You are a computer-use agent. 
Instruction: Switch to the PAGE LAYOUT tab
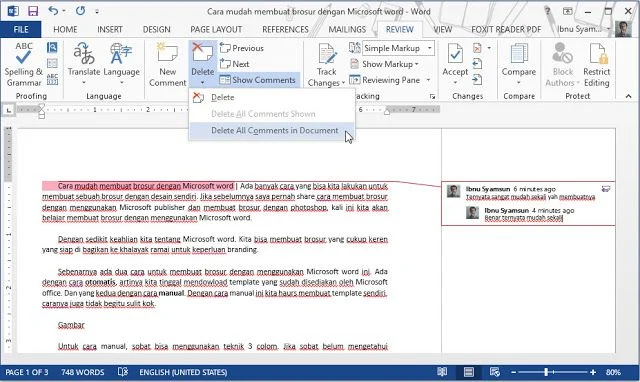click(216, 29)
